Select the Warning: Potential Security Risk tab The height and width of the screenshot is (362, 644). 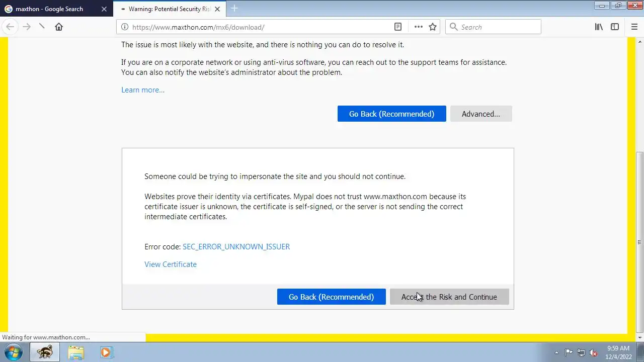click(169, 9)
